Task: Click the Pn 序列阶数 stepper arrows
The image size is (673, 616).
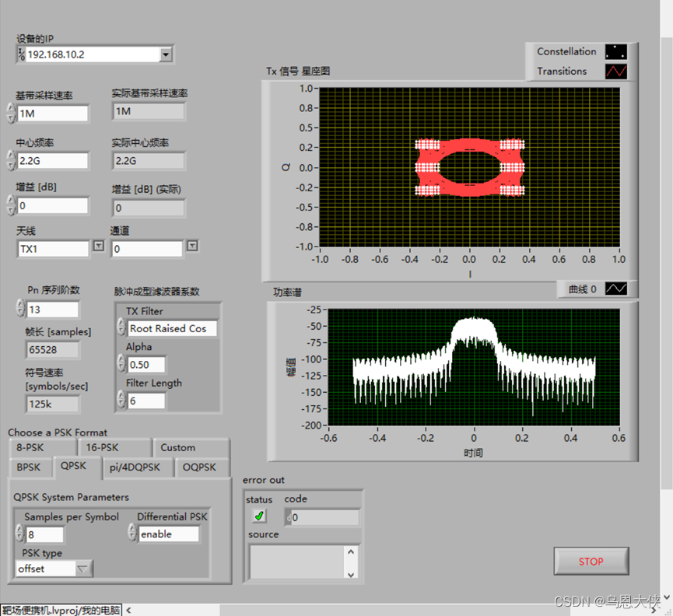Action: tap(20, 309)
